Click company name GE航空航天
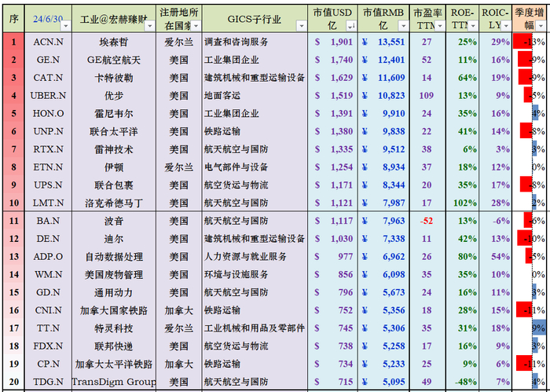 click(x=114, y=60)
